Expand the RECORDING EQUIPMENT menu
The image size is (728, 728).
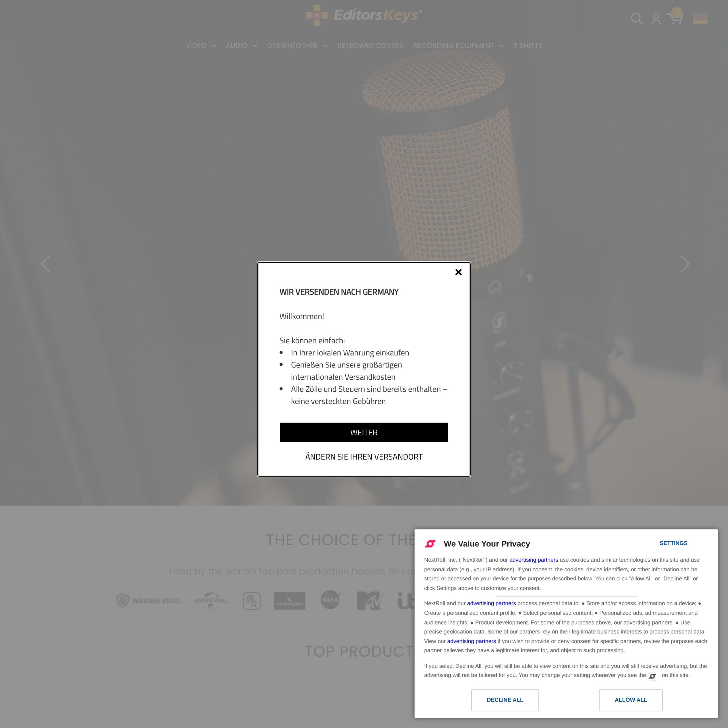(x=458, y=45)
